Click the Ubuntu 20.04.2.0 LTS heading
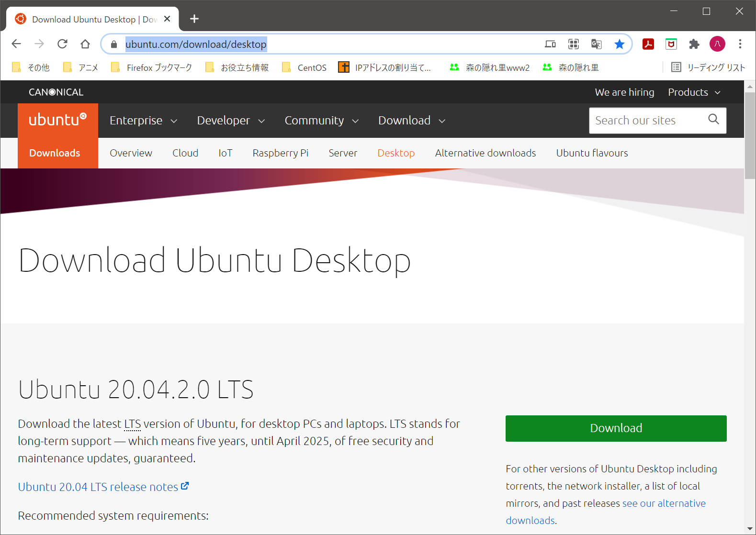This screenshot has width=756, height=535. click(x=136, y=390)
